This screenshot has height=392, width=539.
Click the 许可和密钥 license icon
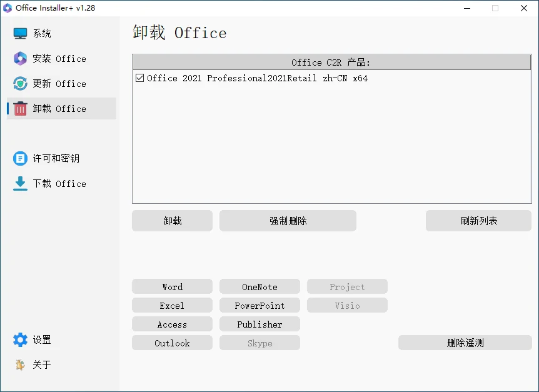[19, 158]
